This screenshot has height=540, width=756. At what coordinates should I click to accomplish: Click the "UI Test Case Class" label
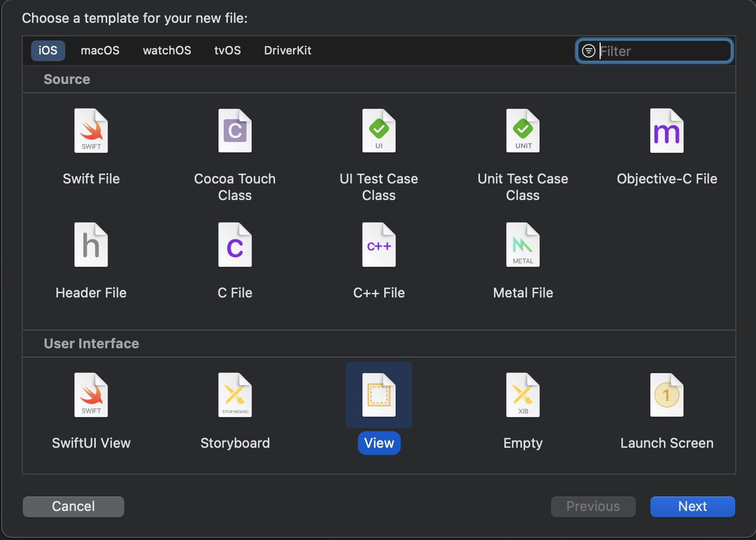(x=379, y=187)
